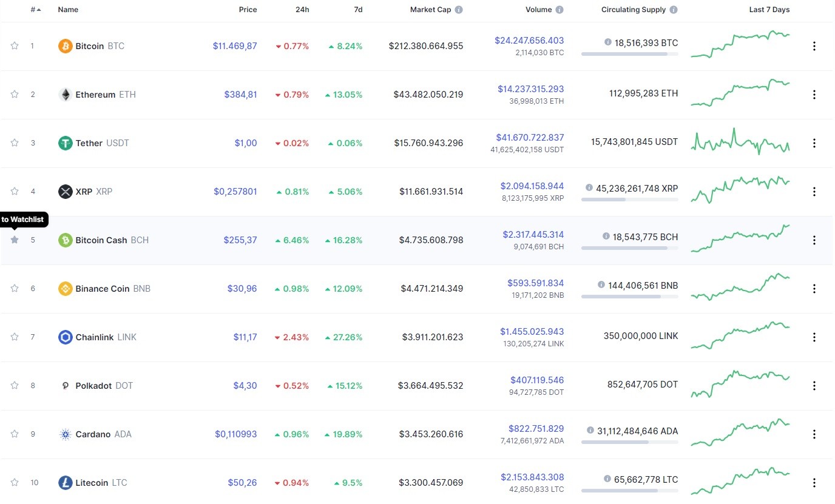
Task: Sort by the 7d column header
Action: tap(358, 10)
